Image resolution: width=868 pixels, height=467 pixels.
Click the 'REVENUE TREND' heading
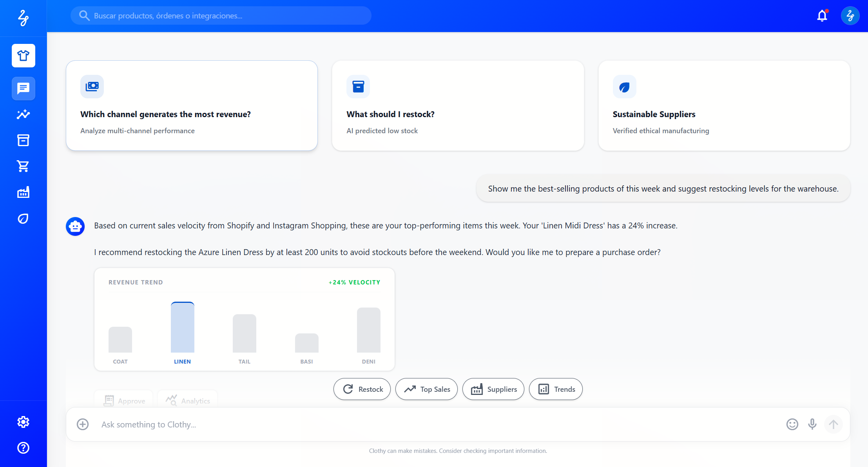click(136, 282)
